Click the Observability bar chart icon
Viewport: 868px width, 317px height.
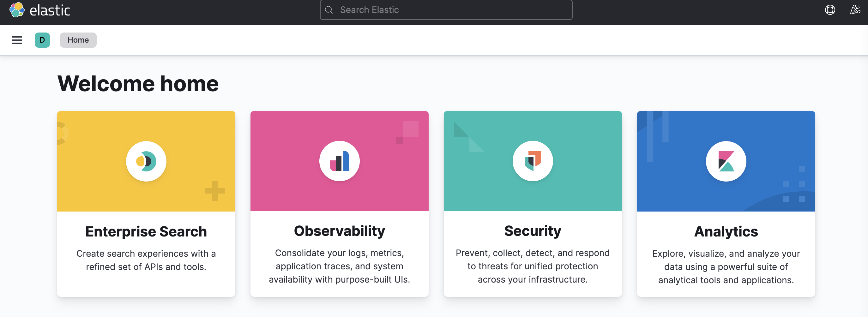[x=339, y=161]
